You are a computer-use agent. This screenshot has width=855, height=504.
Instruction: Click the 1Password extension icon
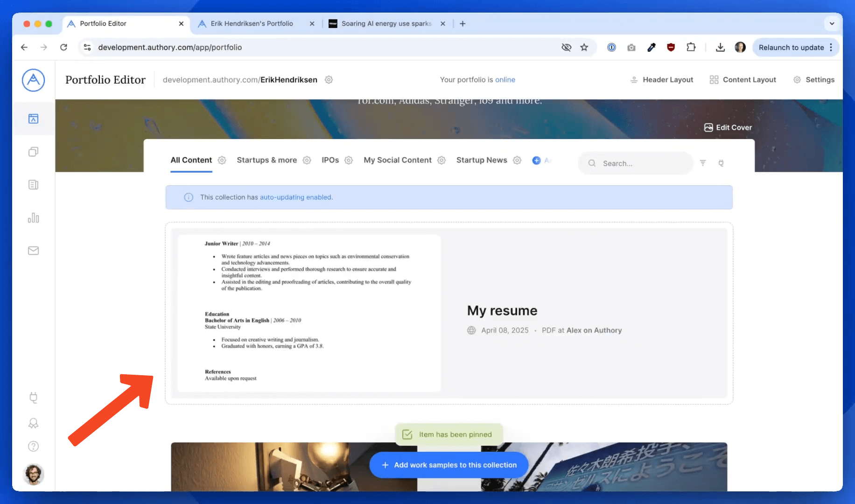(x=611, y=47)
